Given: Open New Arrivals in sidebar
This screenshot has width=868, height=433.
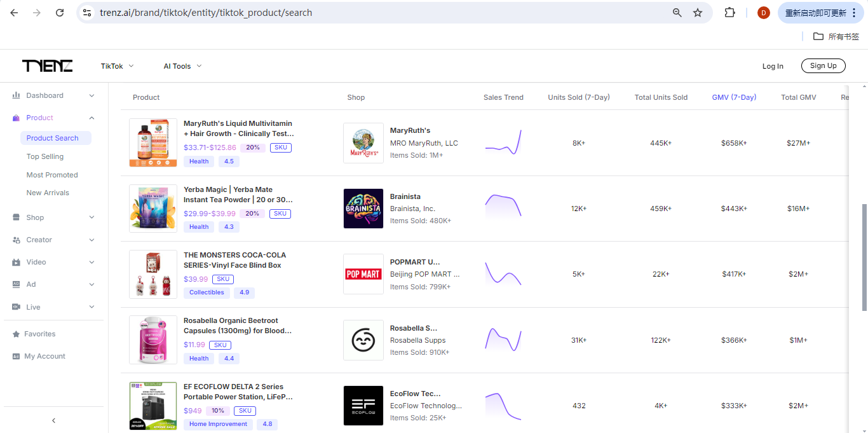Looking at the screenshot, I should coord(48,193).
